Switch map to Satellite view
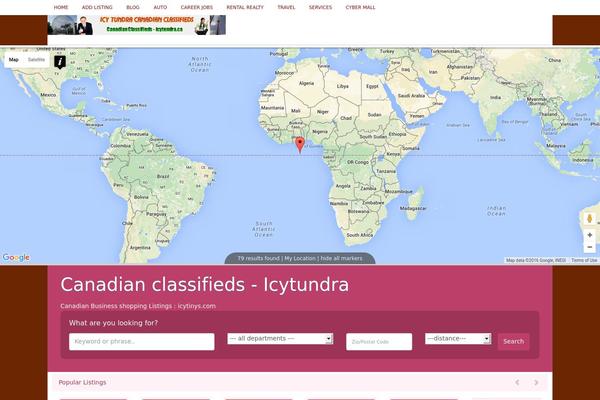 coord(36,60)
